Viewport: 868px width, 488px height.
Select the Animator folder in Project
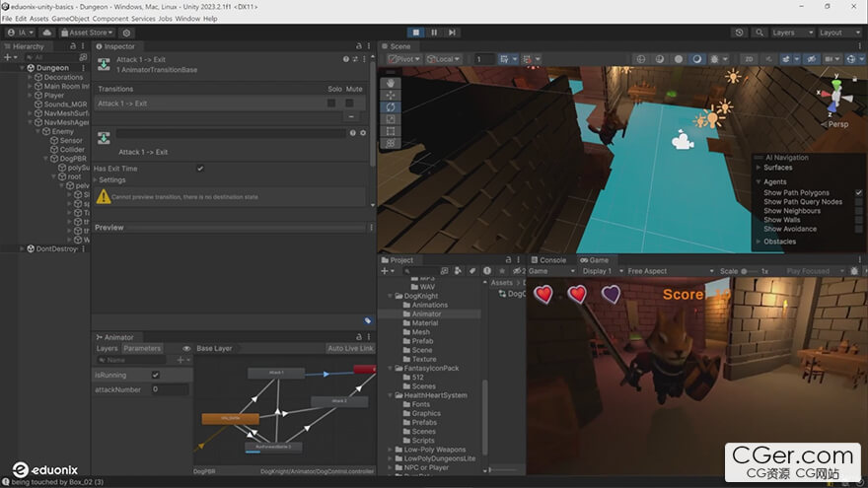(426, 314)
